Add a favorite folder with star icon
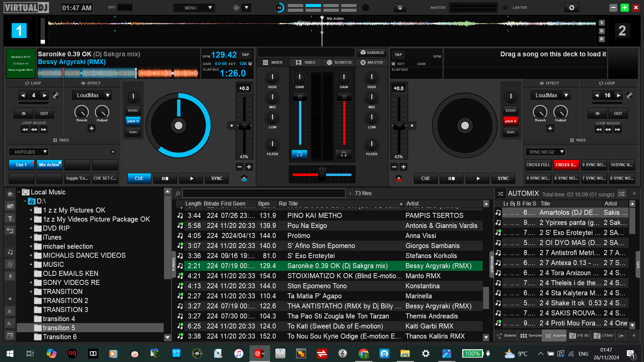 (x=10, y=194)
